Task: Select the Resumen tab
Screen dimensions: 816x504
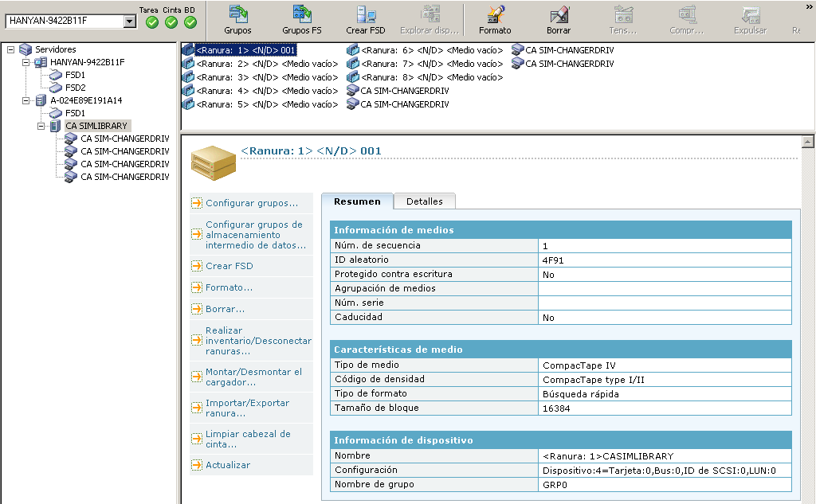Action: pyautogui.click(x=357, y=201)
